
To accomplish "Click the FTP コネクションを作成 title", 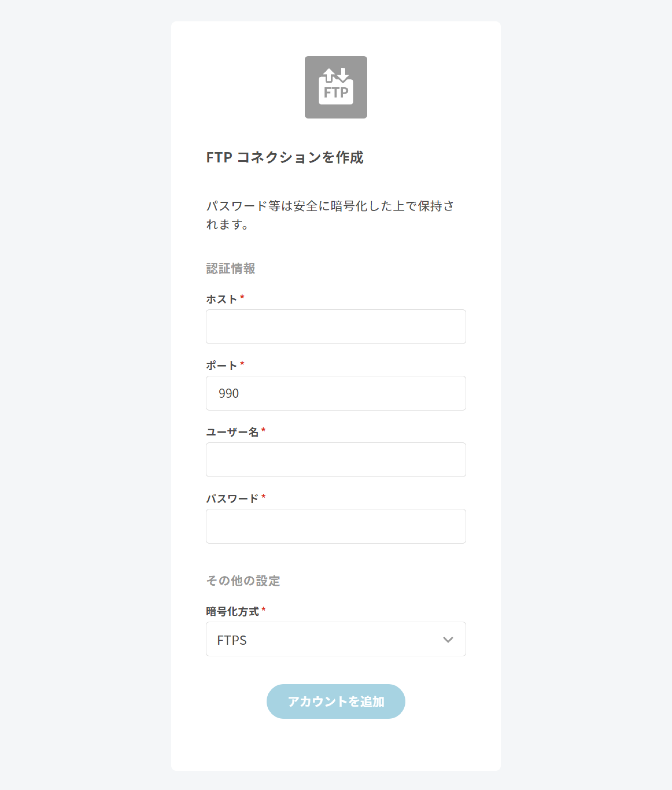I will point(285,158).
